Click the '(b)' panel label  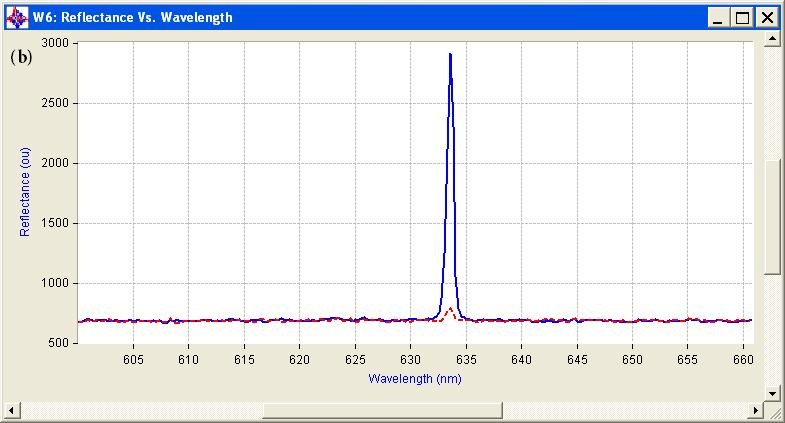pos(21,57)
